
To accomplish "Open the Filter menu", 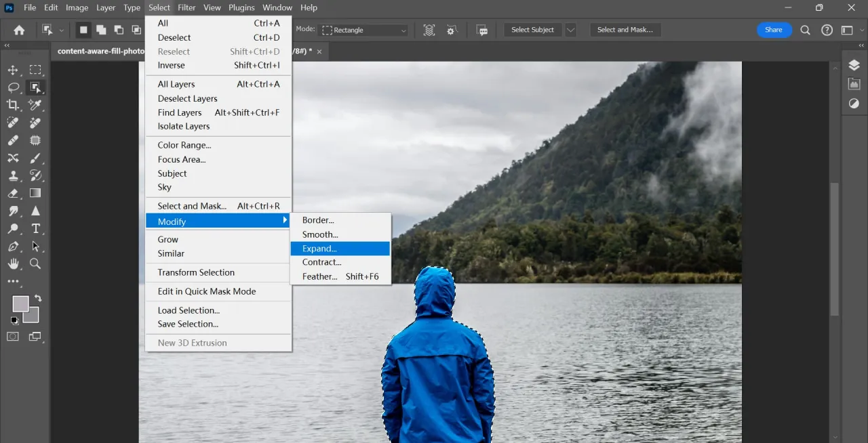I will click(x=186, y=7).
